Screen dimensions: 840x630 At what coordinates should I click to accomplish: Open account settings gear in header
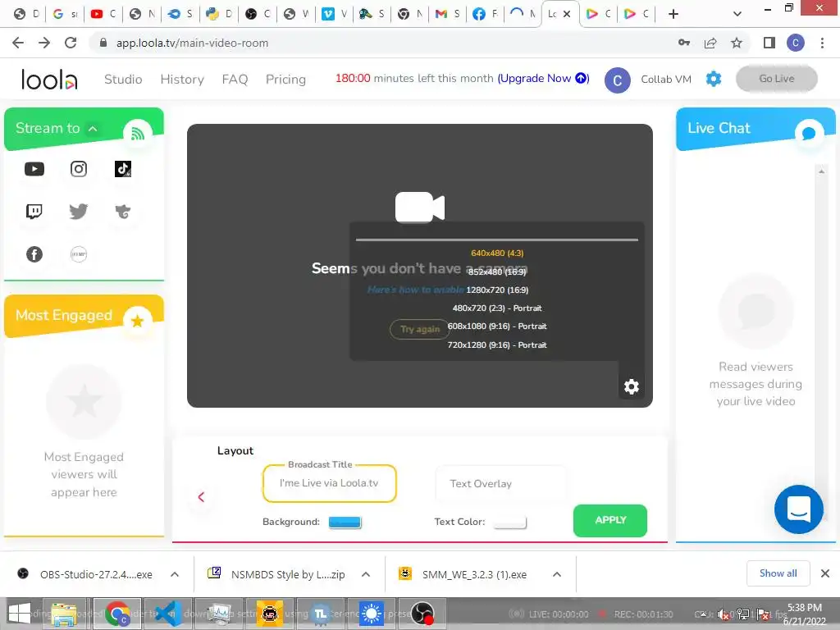[x=714, y=80]
